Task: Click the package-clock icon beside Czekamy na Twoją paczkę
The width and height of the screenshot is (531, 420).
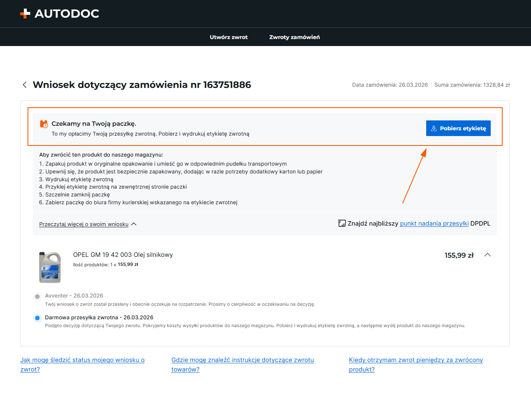Action: click(44, 124)
